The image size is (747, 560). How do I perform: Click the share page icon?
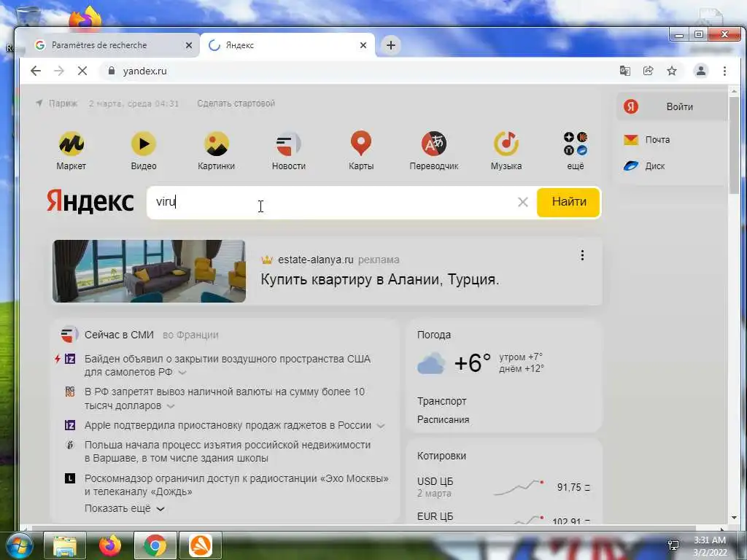[x=648, y=71]
